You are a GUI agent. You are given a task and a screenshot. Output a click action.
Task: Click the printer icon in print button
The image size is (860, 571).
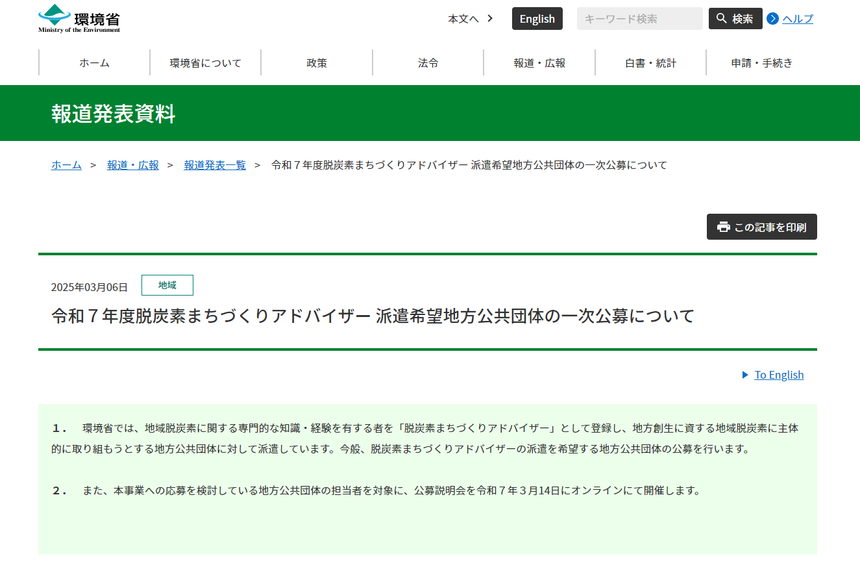[723, 227]
